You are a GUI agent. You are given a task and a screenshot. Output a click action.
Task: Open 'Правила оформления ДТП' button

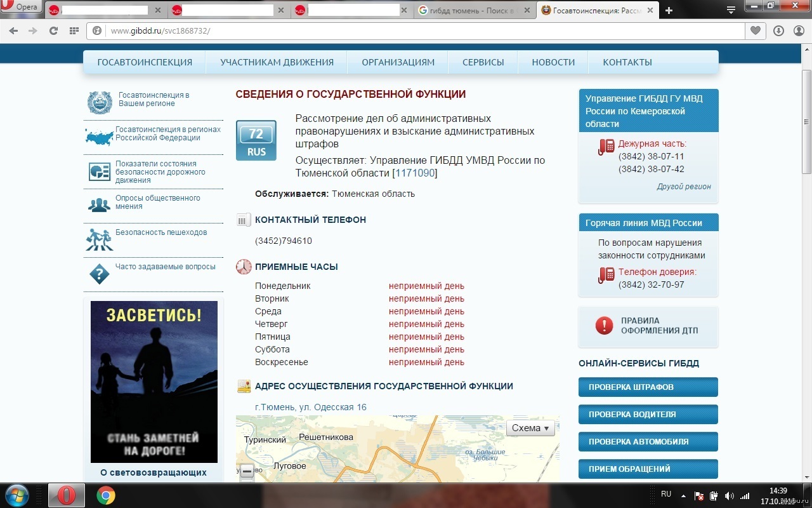pos(648,326)
